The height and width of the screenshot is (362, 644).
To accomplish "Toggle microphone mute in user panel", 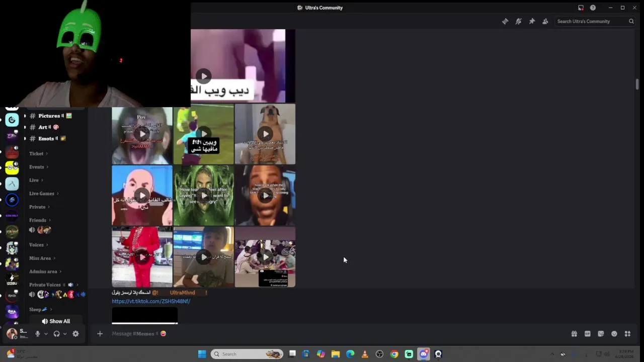I will pyautogui.click(x=37, y=333).
